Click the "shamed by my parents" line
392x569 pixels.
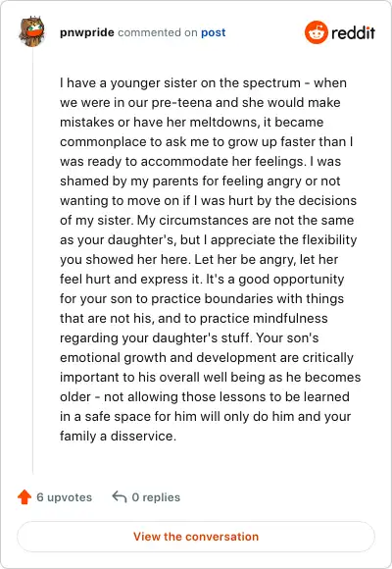[200, 181]
